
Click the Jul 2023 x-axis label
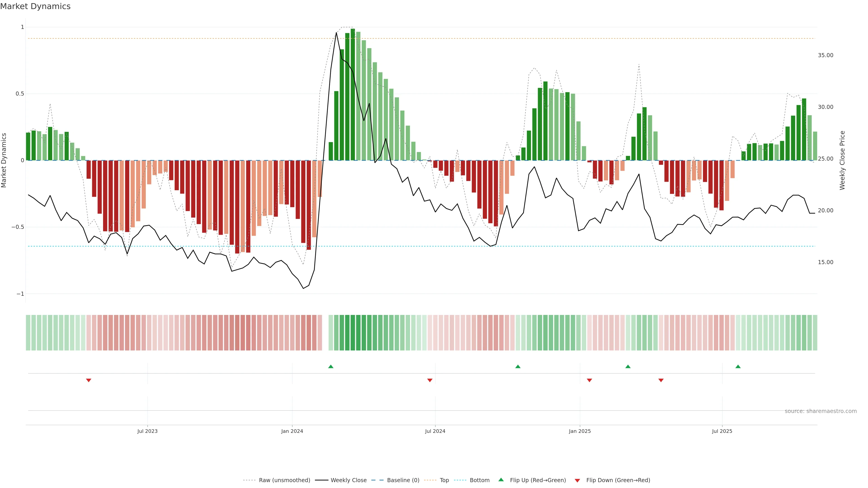tap(147, 431)
